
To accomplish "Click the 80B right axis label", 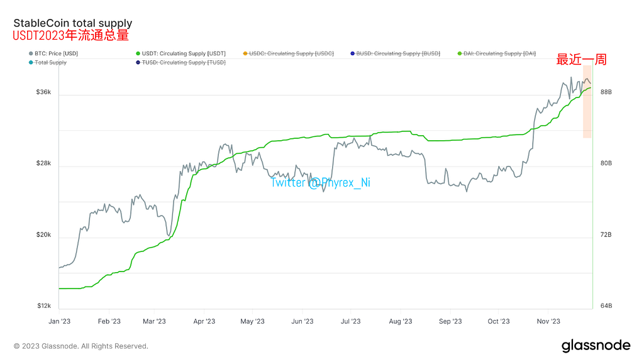I will (x=606, y=163).
